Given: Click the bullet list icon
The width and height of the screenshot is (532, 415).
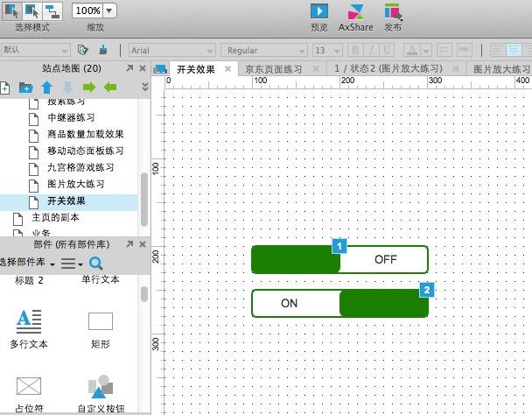Looking at the screenshot, I should pos(444,50).
